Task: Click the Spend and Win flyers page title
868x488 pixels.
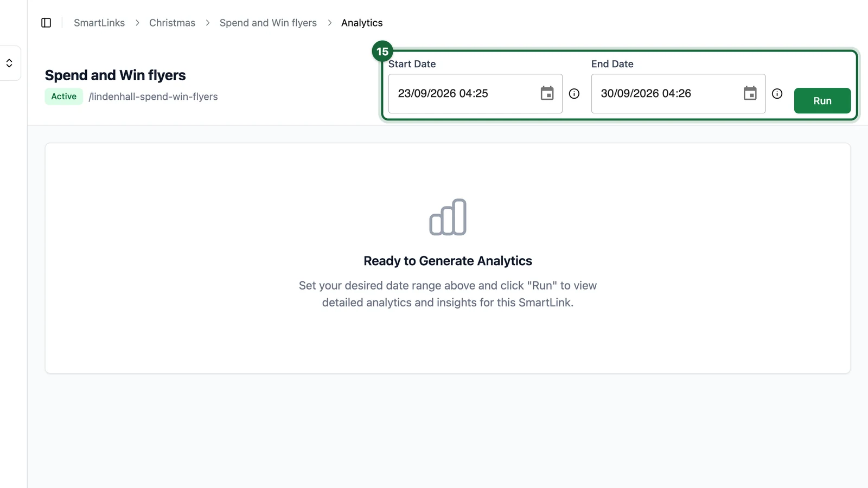Action: click(115, 75)
